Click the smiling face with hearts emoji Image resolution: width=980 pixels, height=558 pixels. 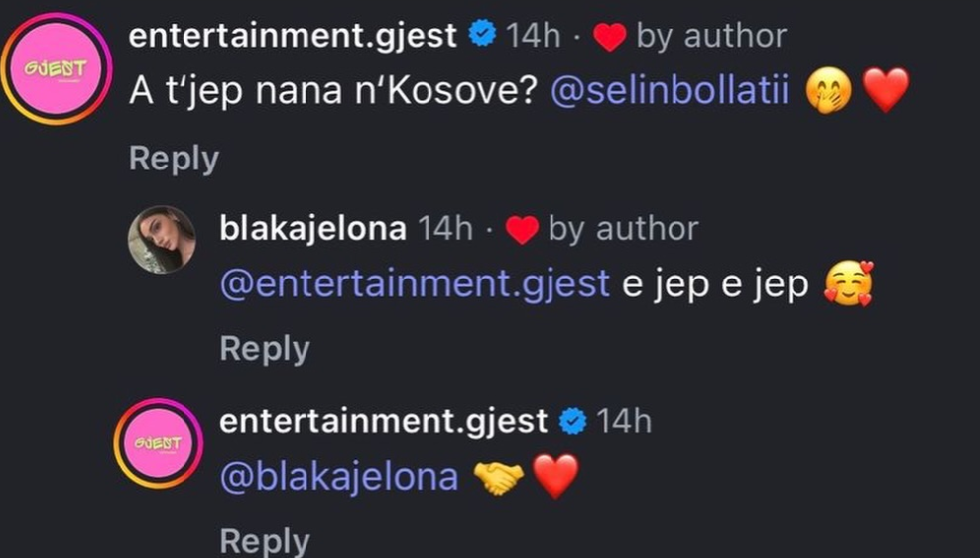coord(849,285)
